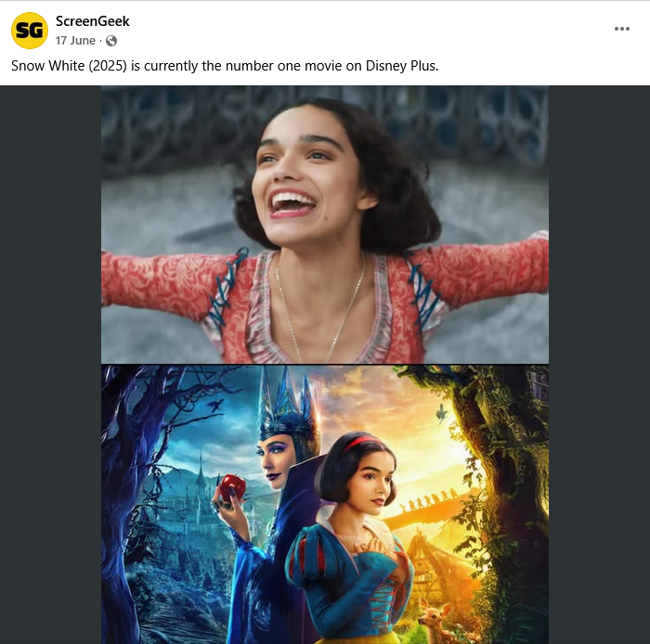Click the public audience globe icon
The height and width of the screenshot is (644, 650).
[111, 41]
